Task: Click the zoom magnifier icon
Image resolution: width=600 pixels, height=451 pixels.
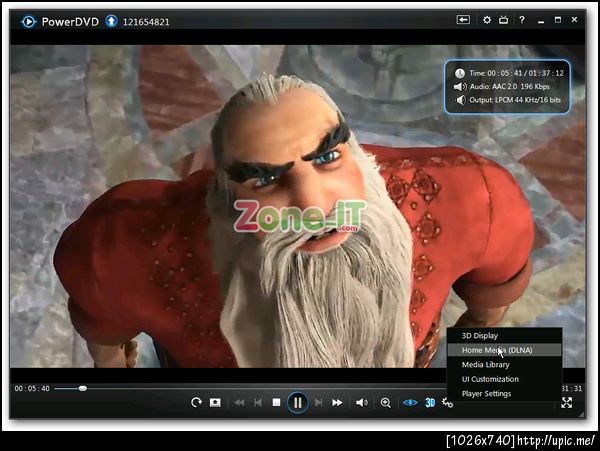Action: click(386, 402)
